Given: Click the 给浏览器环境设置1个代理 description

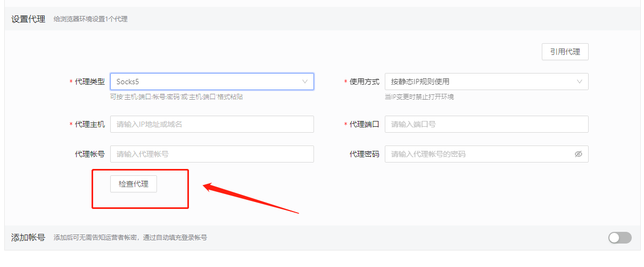Looking at the screenshot, I should pos(90,19).
